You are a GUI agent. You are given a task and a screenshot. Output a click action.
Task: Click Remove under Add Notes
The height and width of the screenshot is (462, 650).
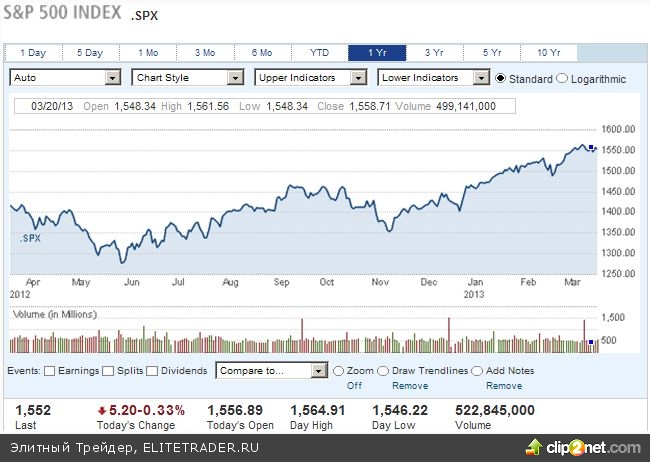click(504, 385)
